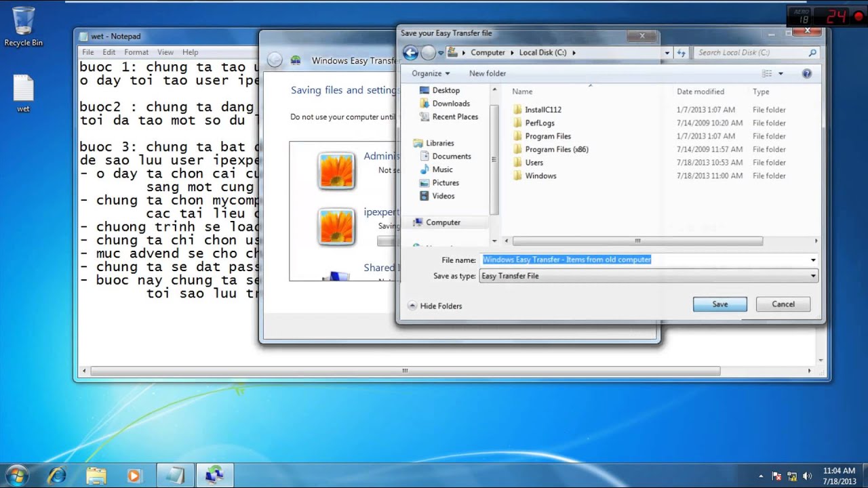Switch to Notepad via taskbar button

tap(176, 475)
